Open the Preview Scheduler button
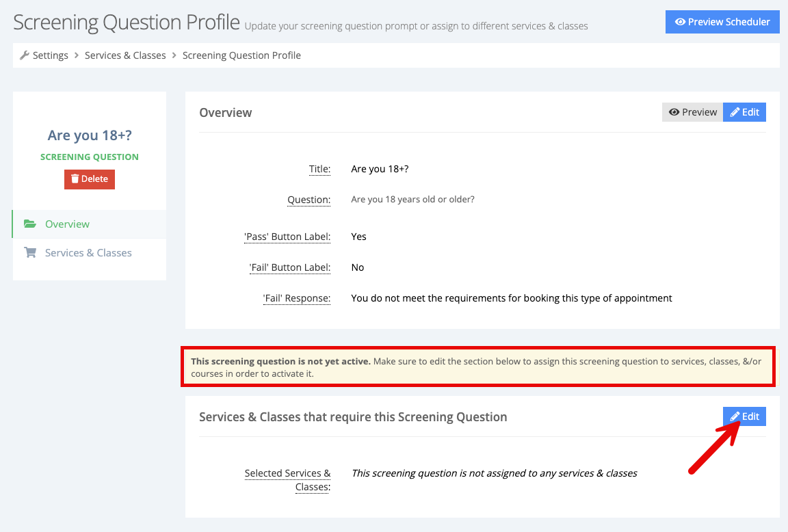The image size is (788, 532). pyautogui.click(x=722, y=22)
